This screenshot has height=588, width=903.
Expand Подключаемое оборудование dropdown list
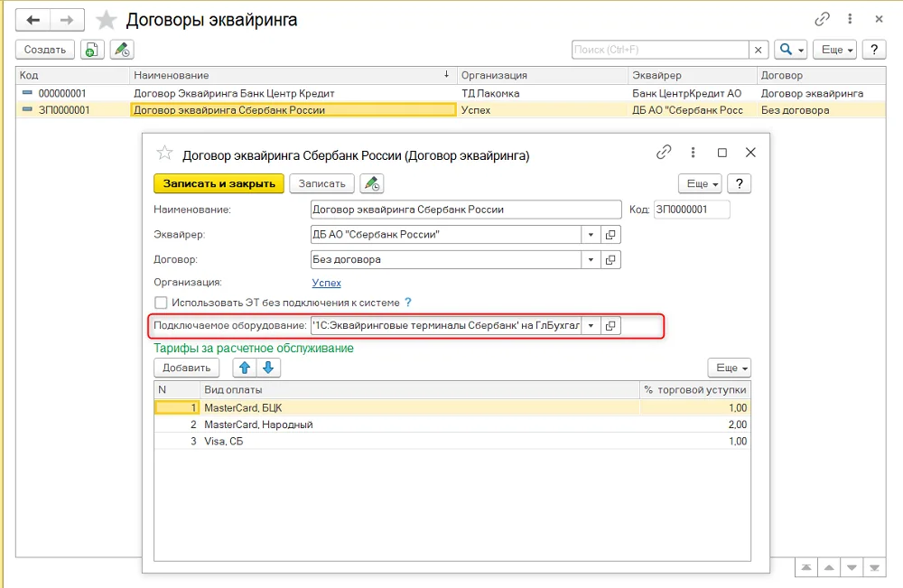(591, 326)
